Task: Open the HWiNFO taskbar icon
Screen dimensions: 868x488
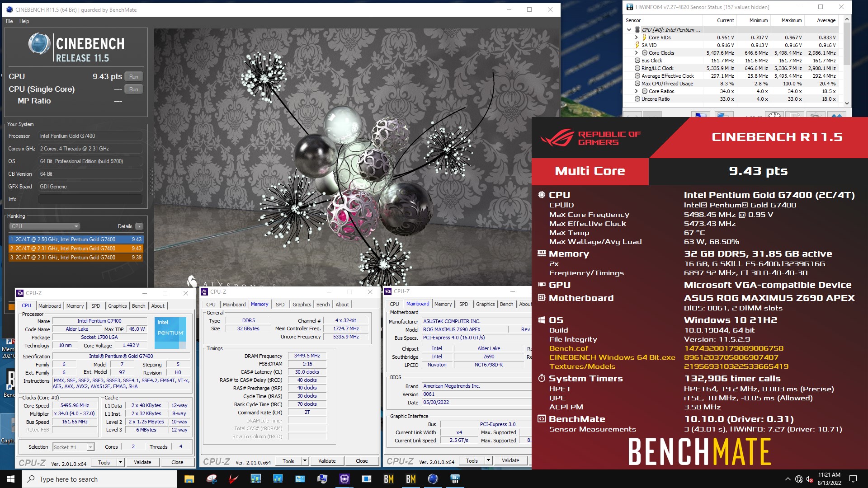Action: coord(455,479)
